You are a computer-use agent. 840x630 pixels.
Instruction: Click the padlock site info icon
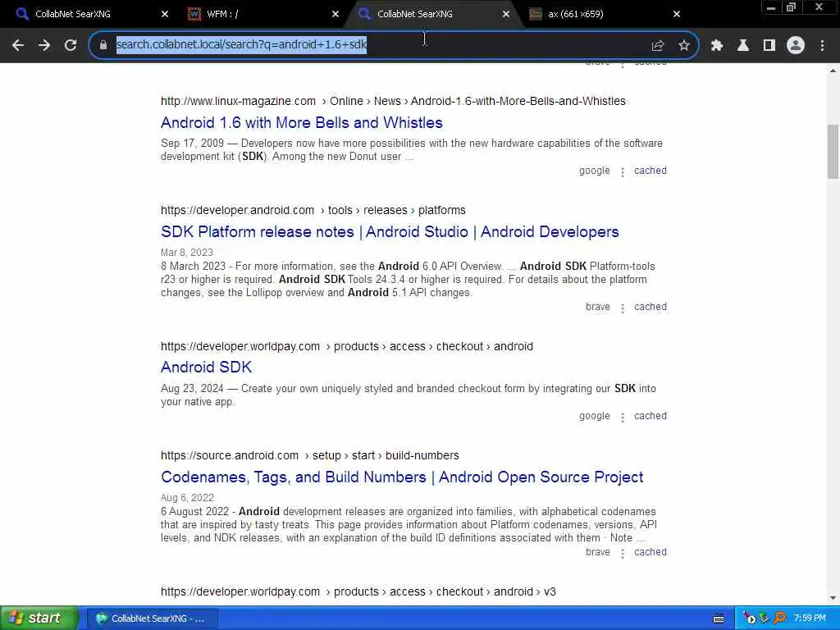[103, 45]
